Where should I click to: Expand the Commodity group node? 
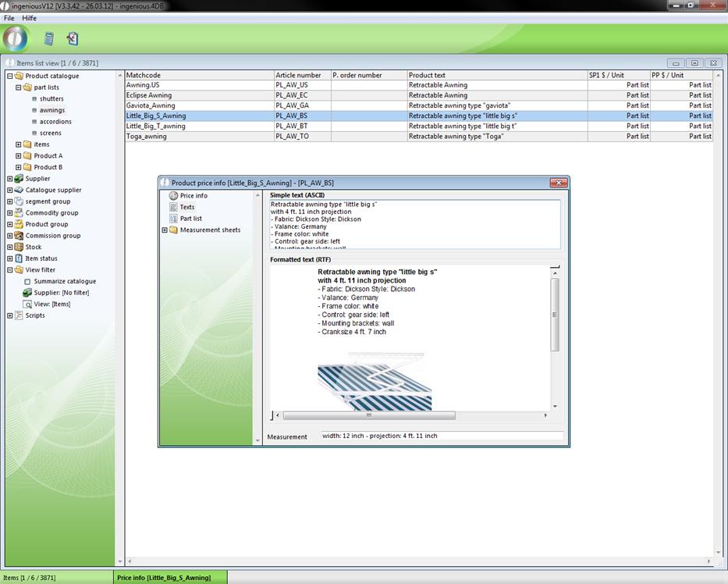(10, 213)
